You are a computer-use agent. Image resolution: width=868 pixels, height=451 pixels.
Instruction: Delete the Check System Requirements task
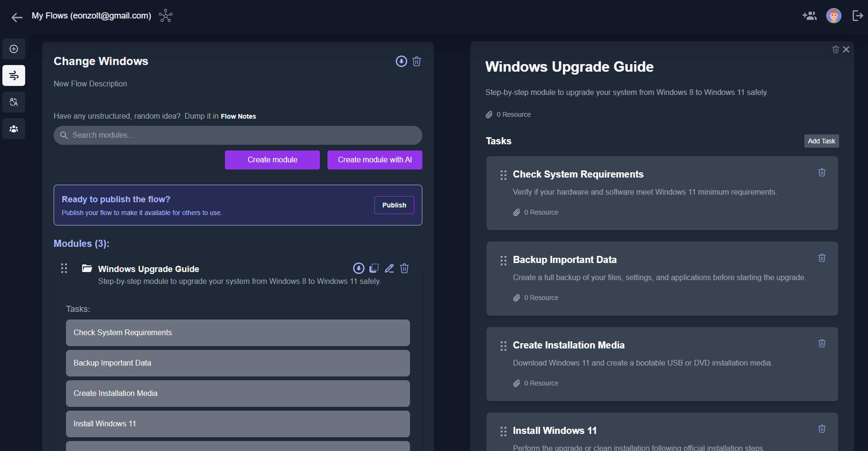(x=821, y=172)
